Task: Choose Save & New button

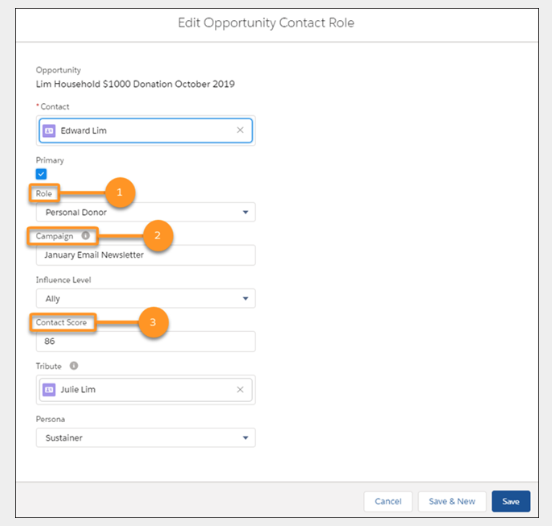Action: (x=452, y=501)
